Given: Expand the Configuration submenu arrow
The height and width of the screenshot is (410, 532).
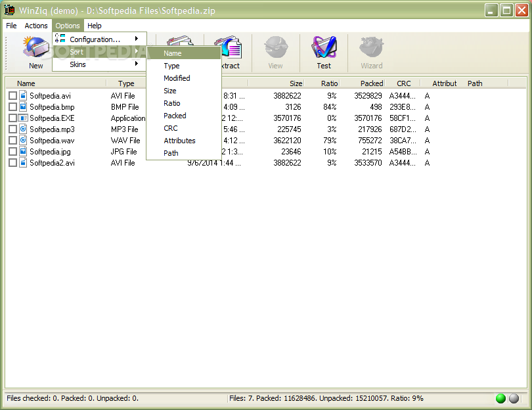Looking at the screenshot, I should coord(137,39).
